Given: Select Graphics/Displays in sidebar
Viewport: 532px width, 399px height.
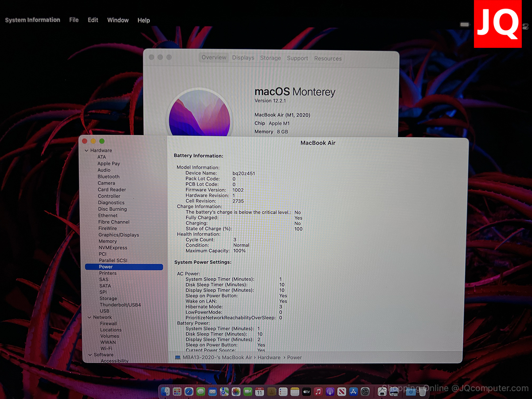Looking at the screenshot, I should [x=119, y=235].
